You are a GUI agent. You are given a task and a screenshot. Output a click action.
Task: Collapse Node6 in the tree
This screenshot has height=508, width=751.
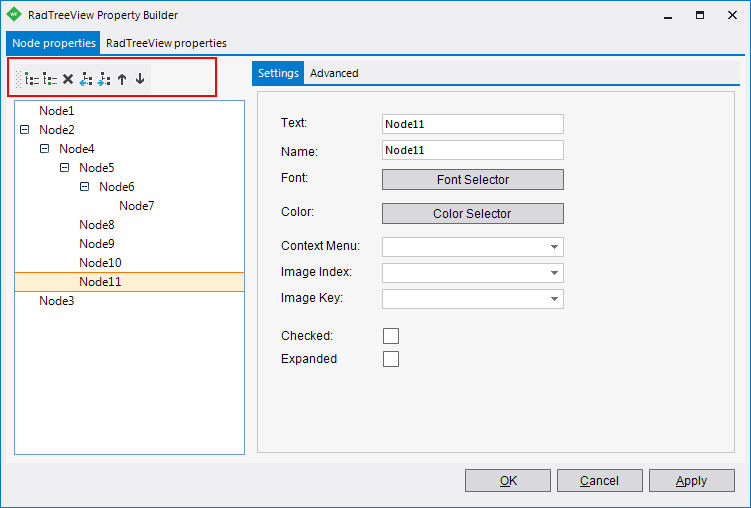85,187
